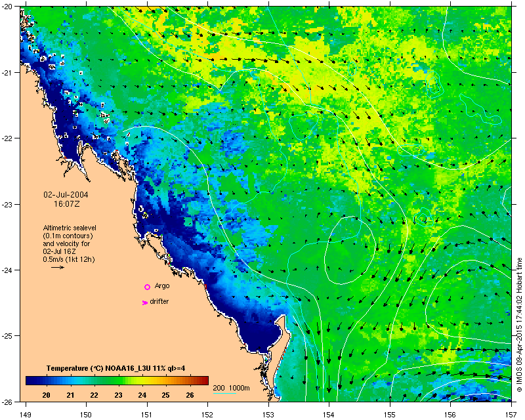Image resolution: width=525 pixels, height=420 pixels.
Task: Click the magenta drifter marker symbol
Action: [x=144, y=303]
